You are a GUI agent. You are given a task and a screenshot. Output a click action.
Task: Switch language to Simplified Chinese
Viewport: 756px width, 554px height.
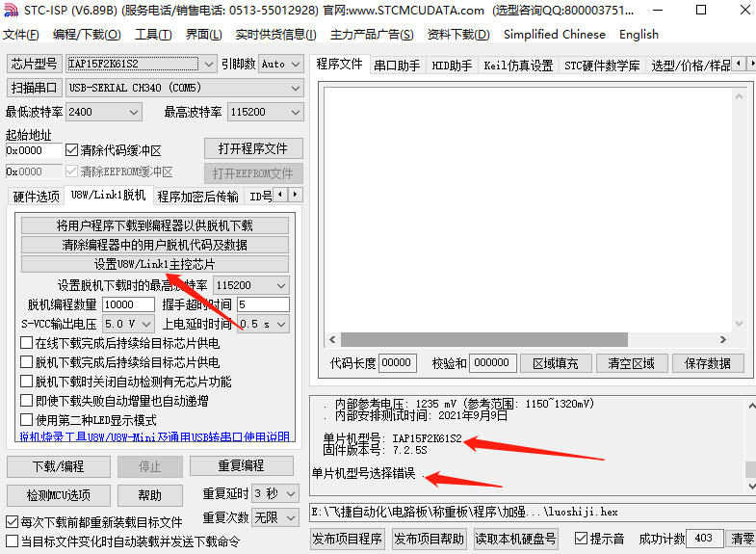click(x=555, y=35)
